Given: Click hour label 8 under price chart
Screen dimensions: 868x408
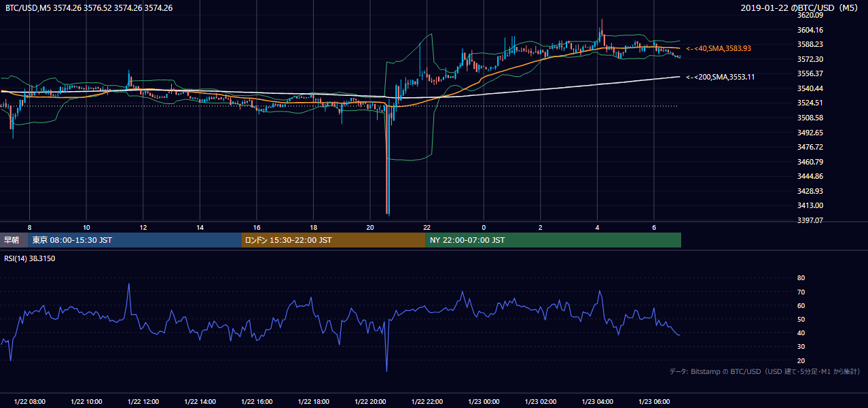Looking at the screenshot, I should [29, 227].
